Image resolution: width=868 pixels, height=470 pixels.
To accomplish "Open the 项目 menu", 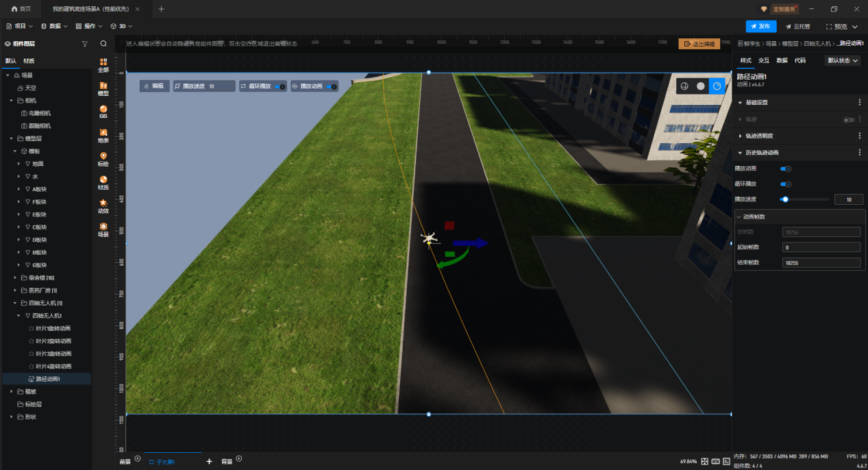I will pos(19,26).
